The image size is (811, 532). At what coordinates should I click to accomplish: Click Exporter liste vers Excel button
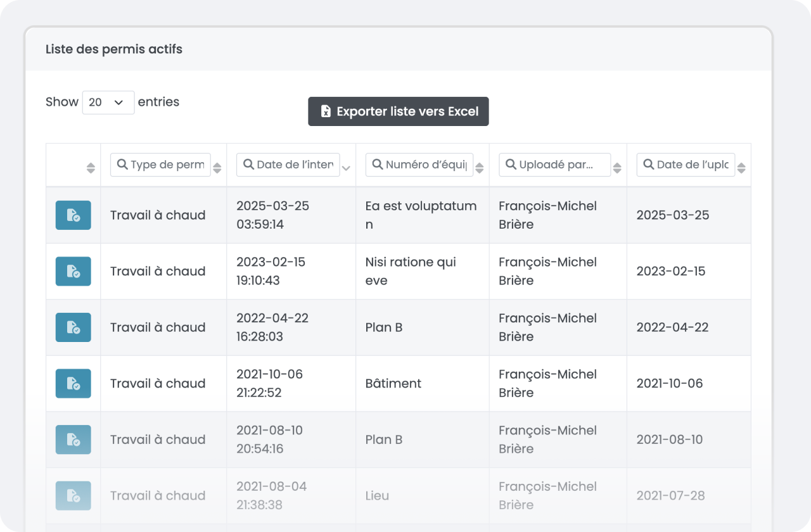tap(399, 111)
